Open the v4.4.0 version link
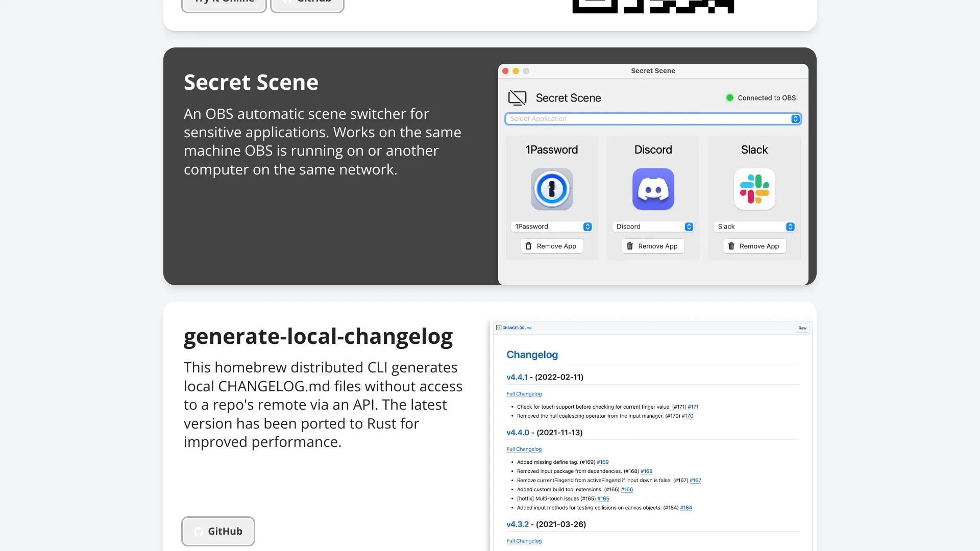This screenshot has width=980, height=551. tap(518, 432)
